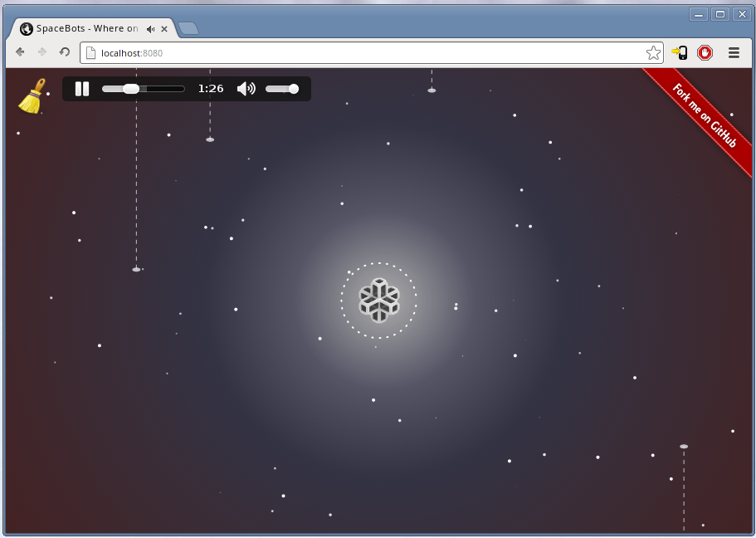Focus the localhost:8080 address bar

pyautogui.click(x=365, y=53)
